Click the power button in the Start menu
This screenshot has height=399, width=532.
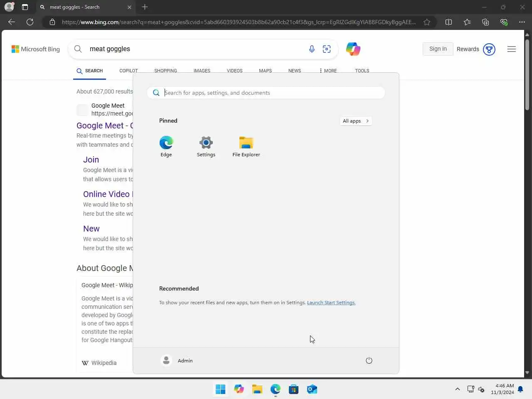(x=369, y=360)
